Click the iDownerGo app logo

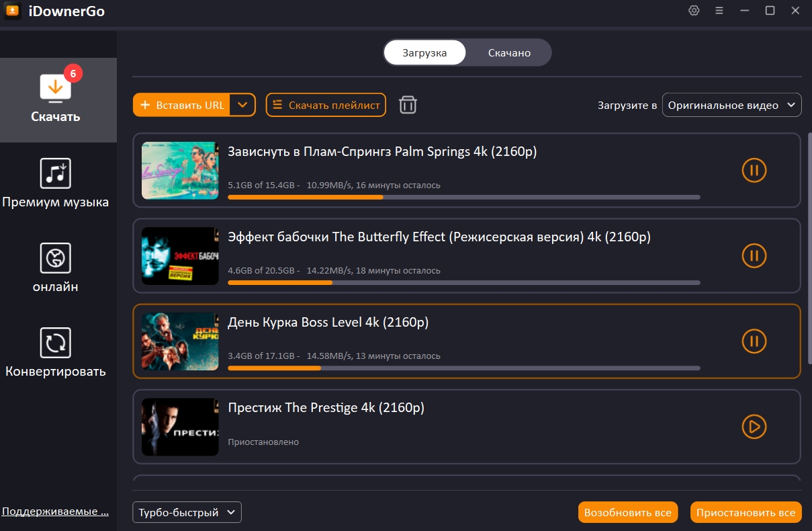click(x=13, y=11)
